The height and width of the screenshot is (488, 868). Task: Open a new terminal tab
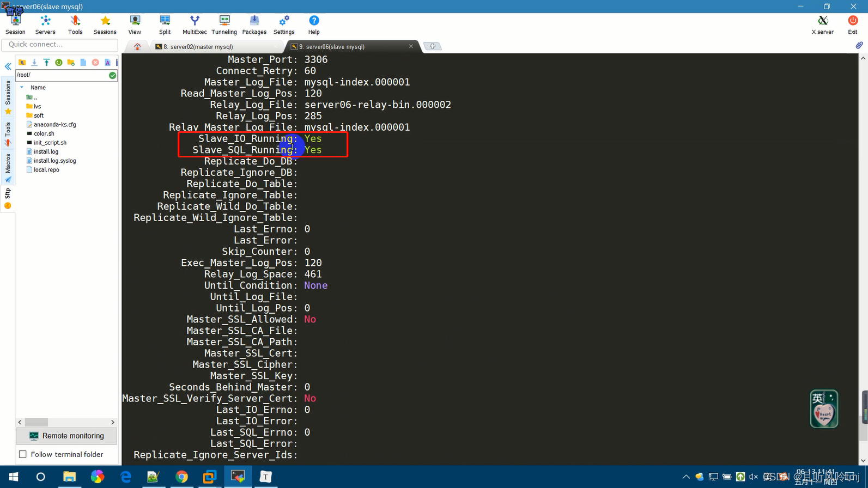(432, 46)
